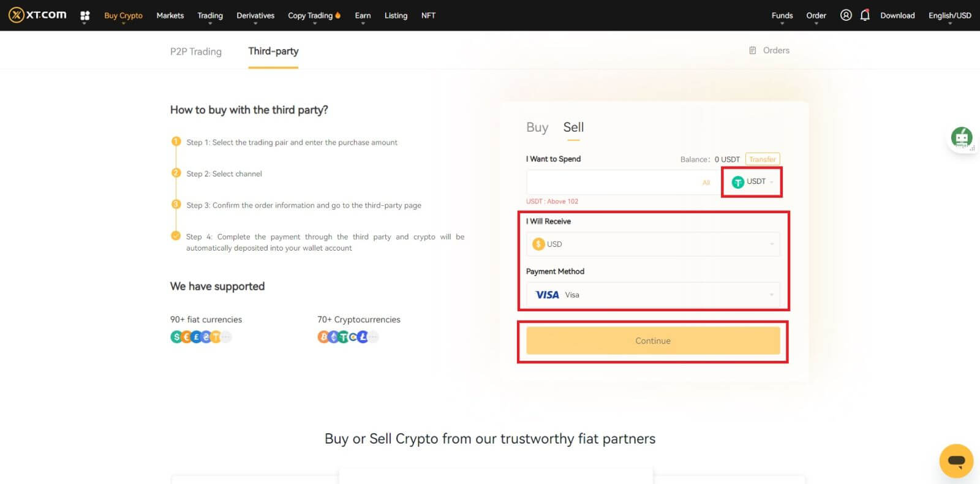The height and width of the screenshot is (484, 980).
Task: Open the robot assistant widget
Action: click(961, 138)
